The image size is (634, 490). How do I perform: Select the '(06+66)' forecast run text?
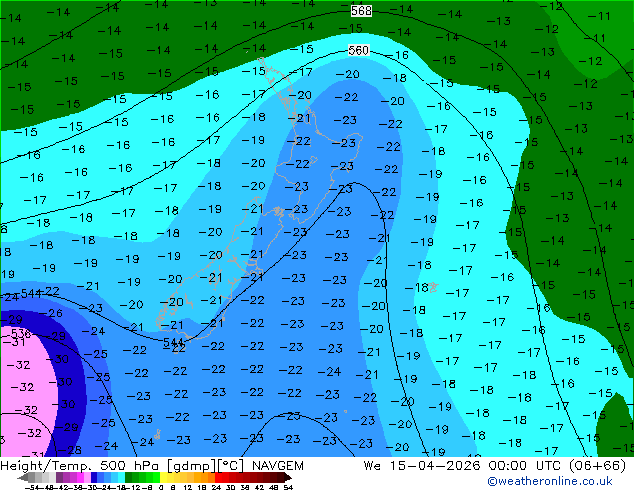pos(598,466)
